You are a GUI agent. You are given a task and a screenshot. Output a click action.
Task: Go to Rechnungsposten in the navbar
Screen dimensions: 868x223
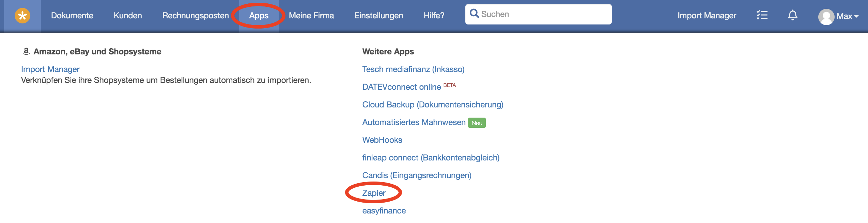196,16
